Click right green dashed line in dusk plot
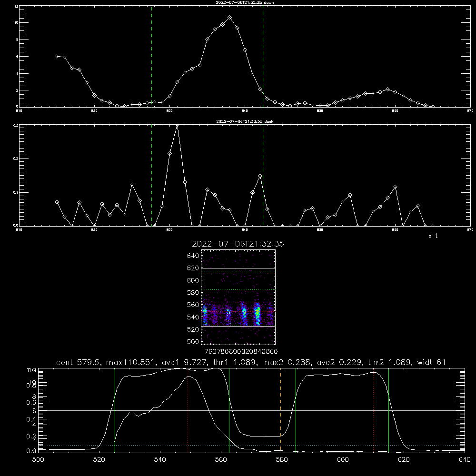 click(263, 175)
